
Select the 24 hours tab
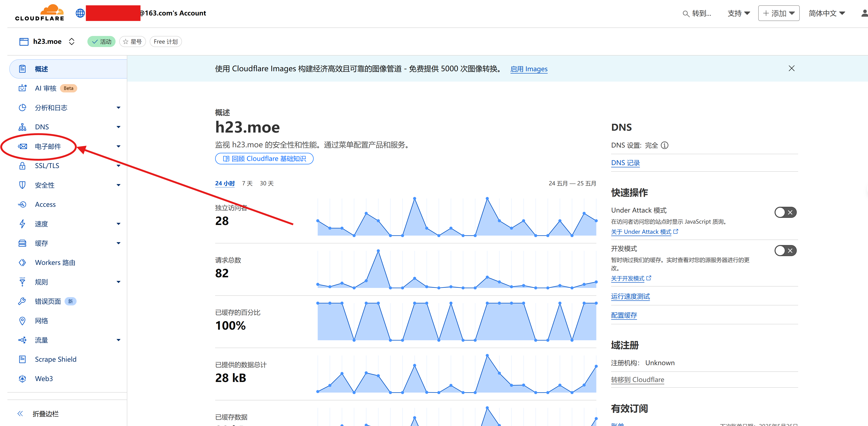[x=225, y=183]
